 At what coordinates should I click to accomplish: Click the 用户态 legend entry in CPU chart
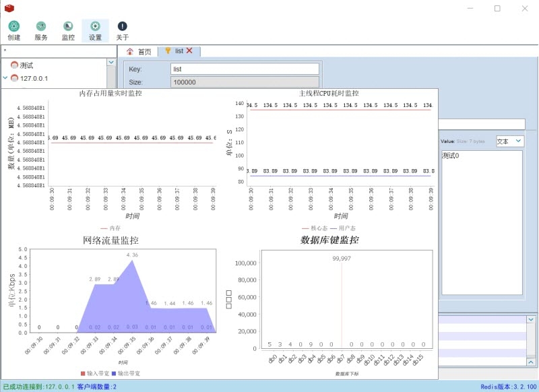(343, 228)
